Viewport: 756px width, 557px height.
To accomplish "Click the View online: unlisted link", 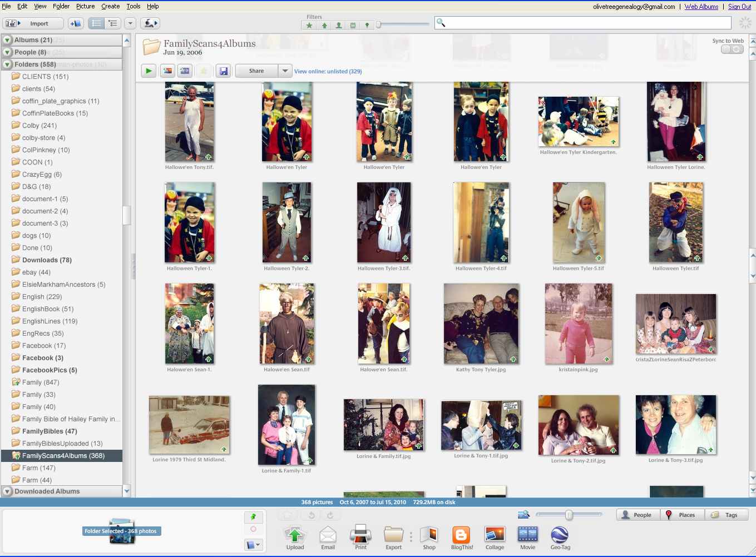I will 328,71.
